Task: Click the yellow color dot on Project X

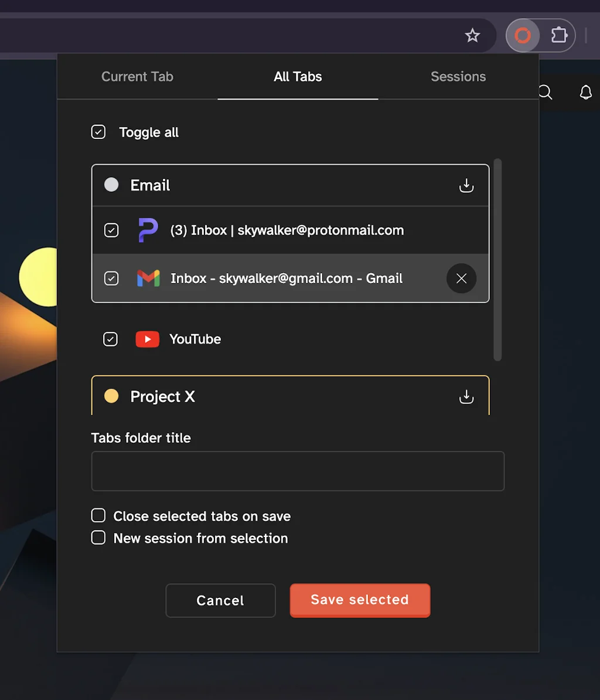Action: 111,396
